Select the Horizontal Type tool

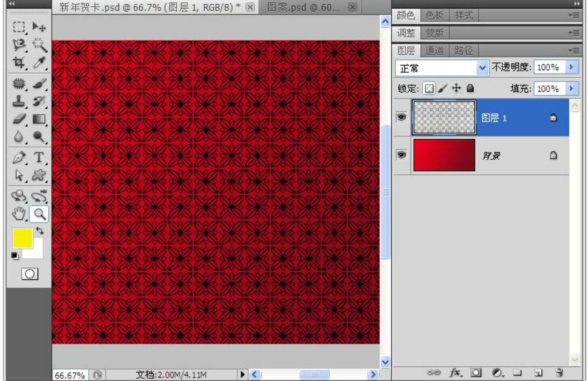(39, 157)
